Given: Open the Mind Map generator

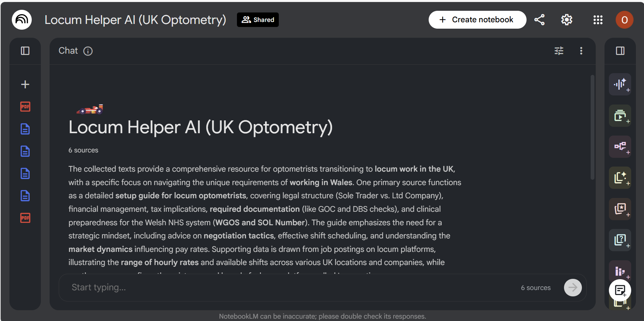Looking at the screenshot, I should [620, 147].
